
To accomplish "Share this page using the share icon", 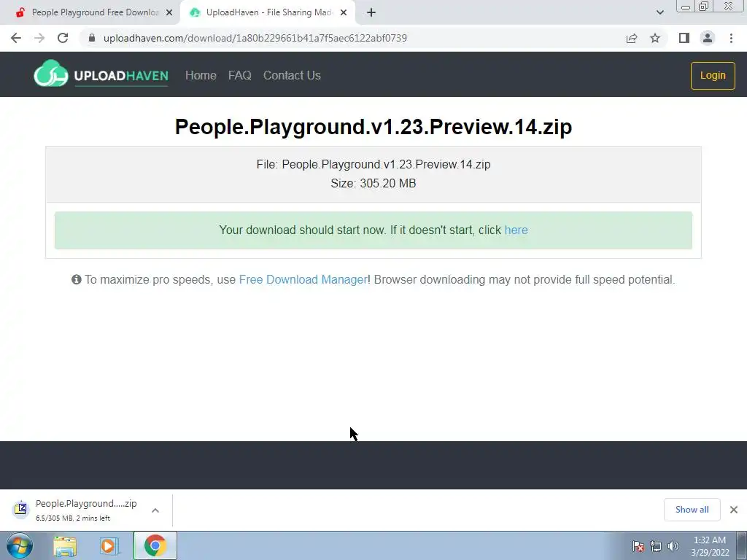I will [632, 38].
